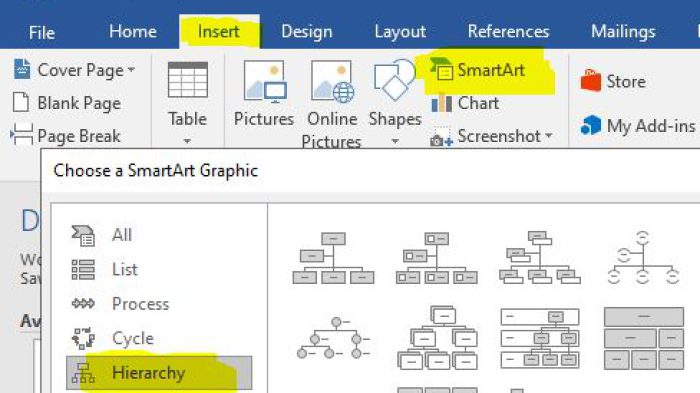Expand the Screenshot dropdown arrow
The image size is (700, 393).
[549, 135]
